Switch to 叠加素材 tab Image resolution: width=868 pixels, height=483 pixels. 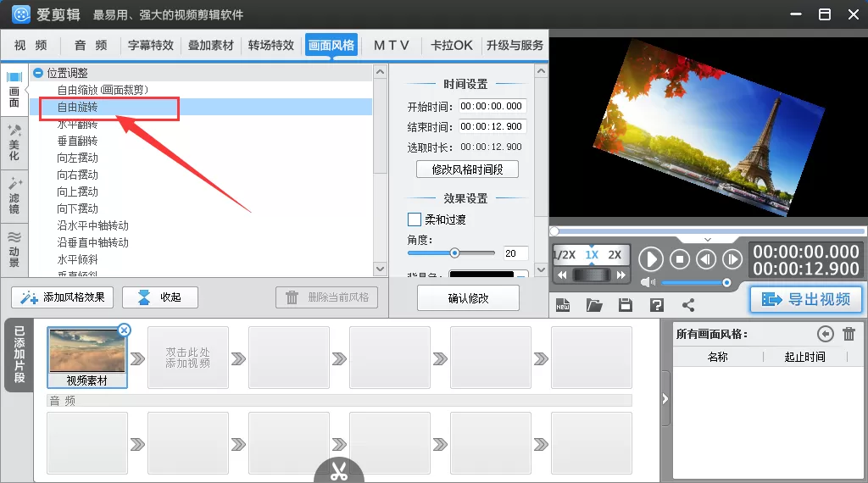coord(211,46)
